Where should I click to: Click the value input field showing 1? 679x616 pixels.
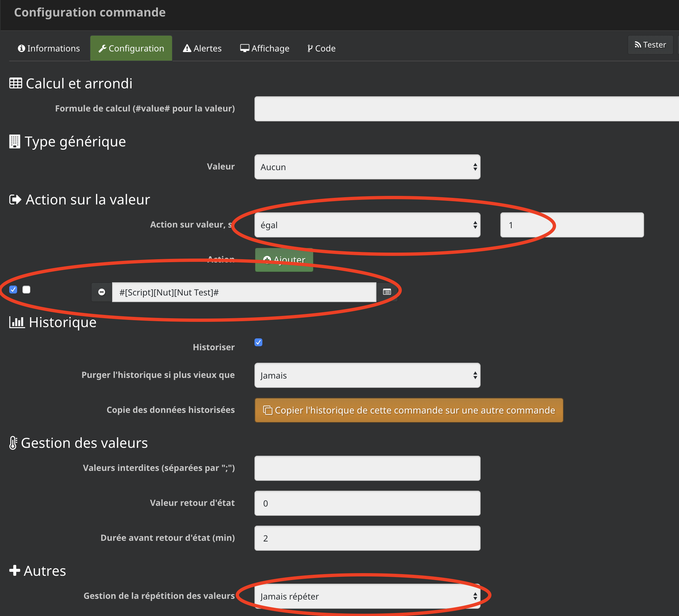(571, 226)
